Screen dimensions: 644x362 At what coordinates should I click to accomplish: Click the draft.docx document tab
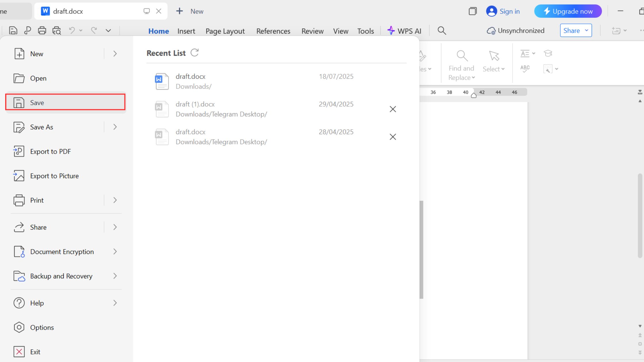(x=101, y=11)
